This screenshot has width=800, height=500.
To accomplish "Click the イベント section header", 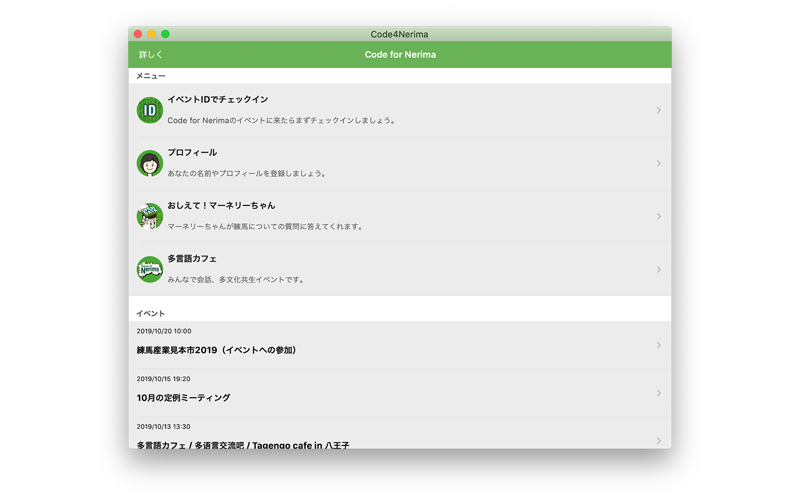I will point(151,313).
